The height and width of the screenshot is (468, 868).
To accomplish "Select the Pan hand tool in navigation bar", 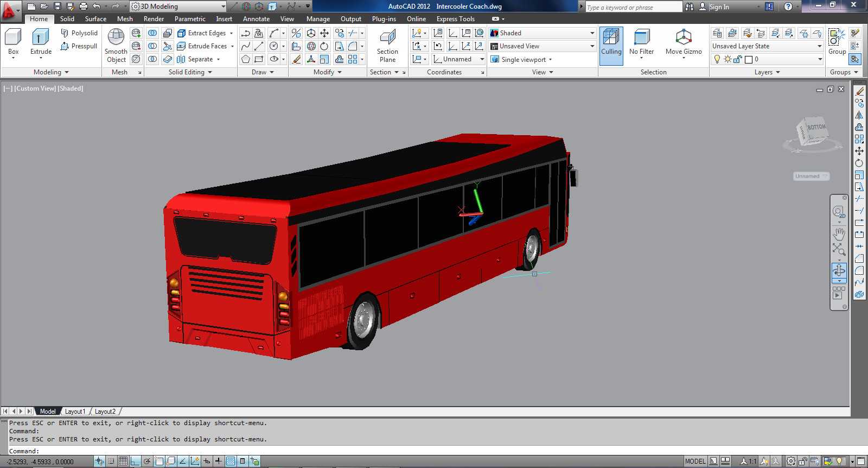I will [839, 234].
